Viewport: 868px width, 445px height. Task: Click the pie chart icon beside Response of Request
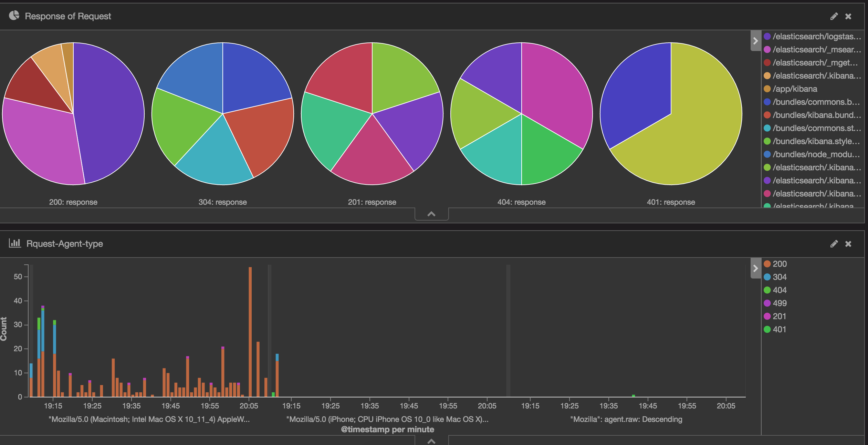pos(14,16)
